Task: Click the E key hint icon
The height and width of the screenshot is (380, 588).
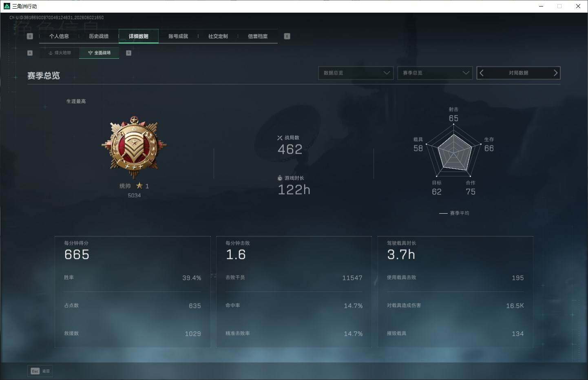Action: 287,36
